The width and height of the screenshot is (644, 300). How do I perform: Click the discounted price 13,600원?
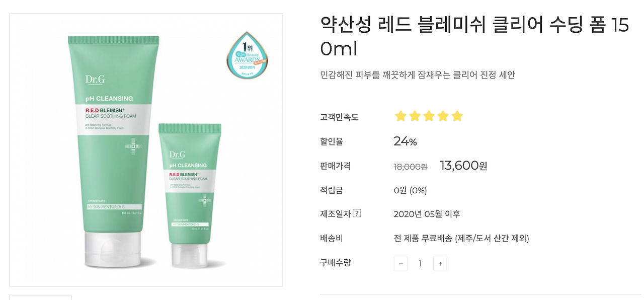(463, 166)
